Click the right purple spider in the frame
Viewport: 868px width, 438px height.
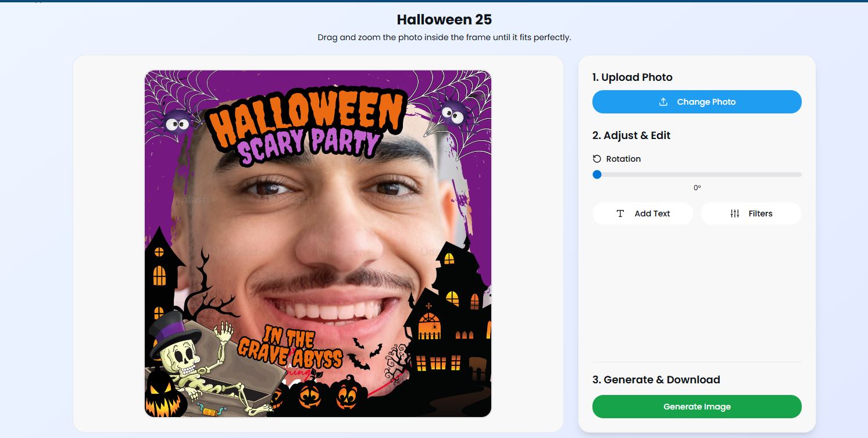(453, 112)
